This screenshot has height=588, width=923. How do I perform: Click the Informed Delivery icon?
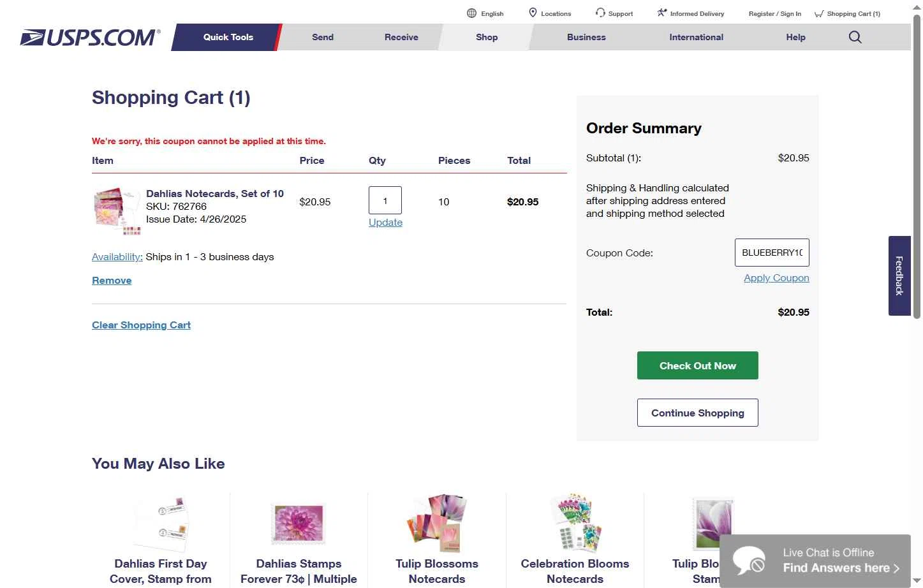point(662,13)
